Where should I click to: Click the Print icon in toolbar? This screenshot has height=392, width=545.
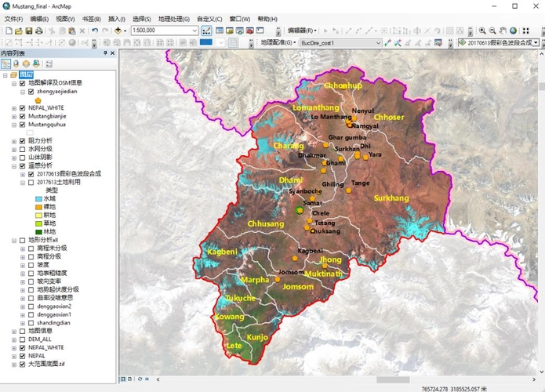pos(39,31)
